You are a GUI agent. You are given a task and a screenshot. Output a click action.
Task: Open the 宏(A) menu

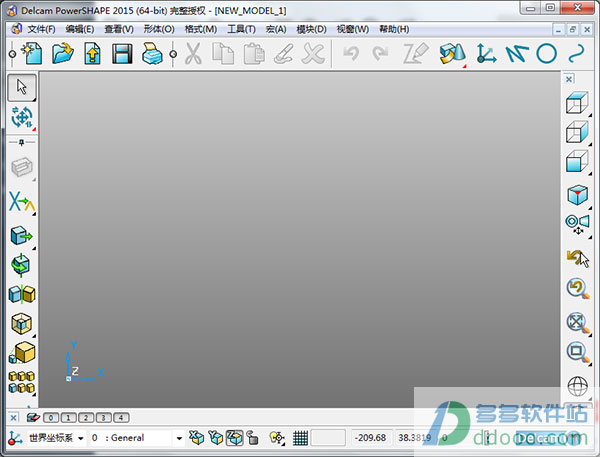coord(276,29)
